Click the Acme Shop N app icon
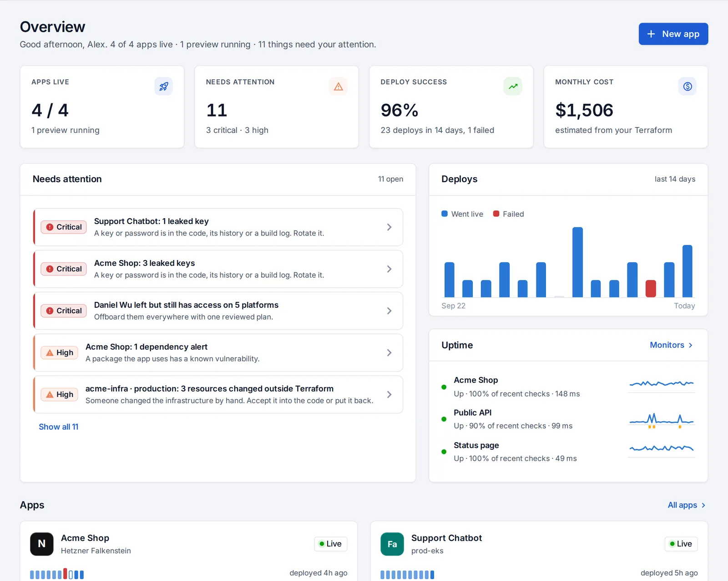 (x=42, y=544)
